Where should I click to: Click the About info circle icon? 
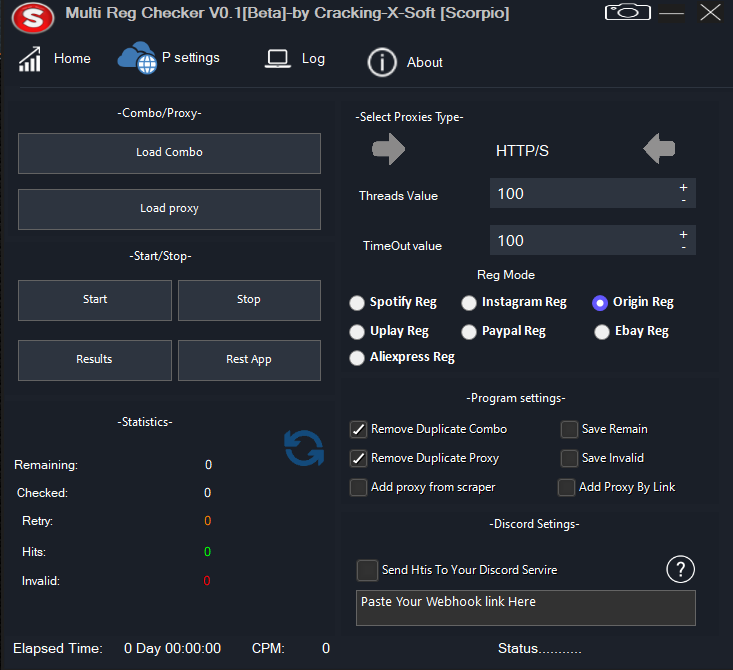(x=382, y=62)
